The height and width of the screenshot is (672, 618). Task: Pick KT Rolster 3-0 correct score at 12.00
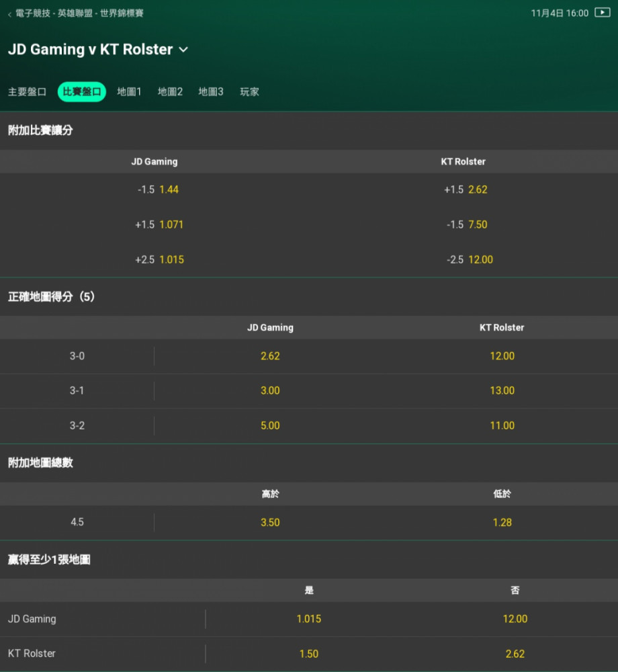pos(502,356)
